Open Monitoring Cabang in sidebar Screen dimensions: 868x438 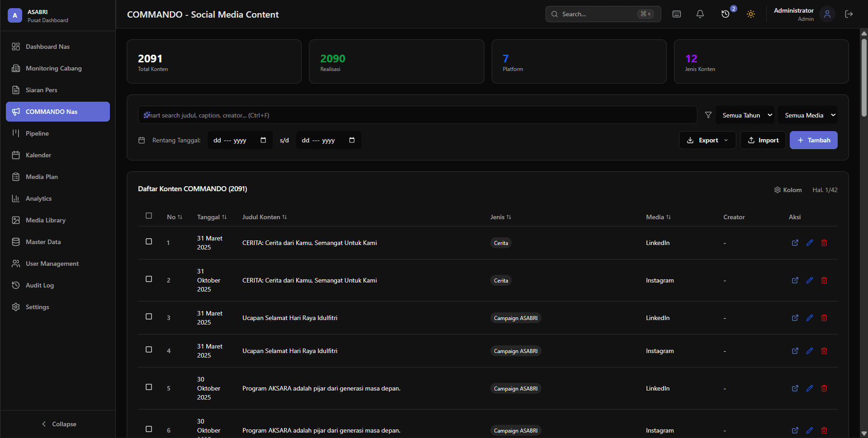tap(58, 68)
